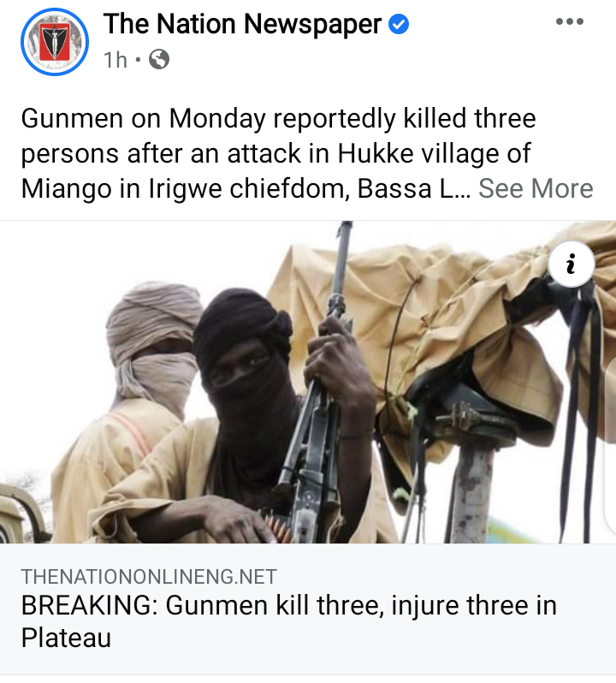Click the 1h post timestamp
The width and height of the screenshot is (616, 683).
(115, 60)
